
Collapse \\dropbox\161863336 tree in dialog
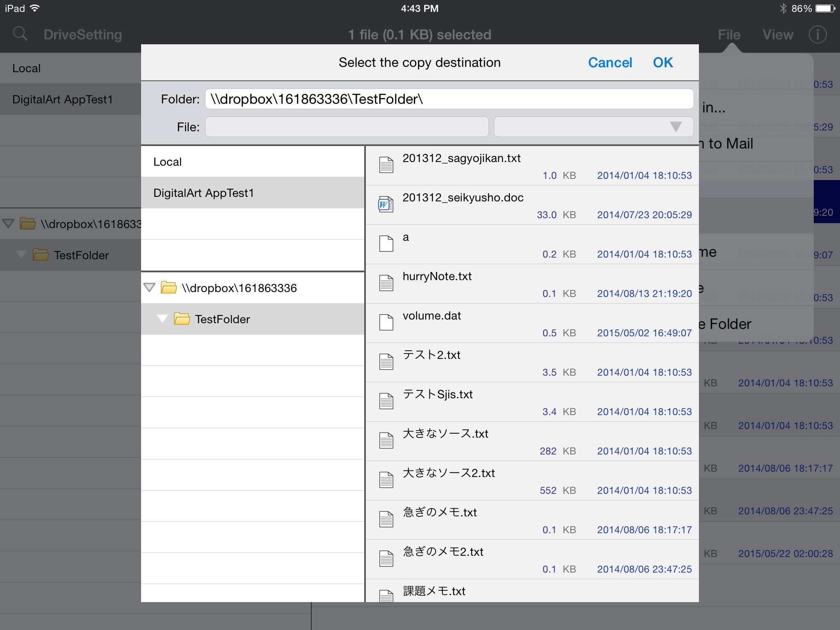tap(149, 288)
